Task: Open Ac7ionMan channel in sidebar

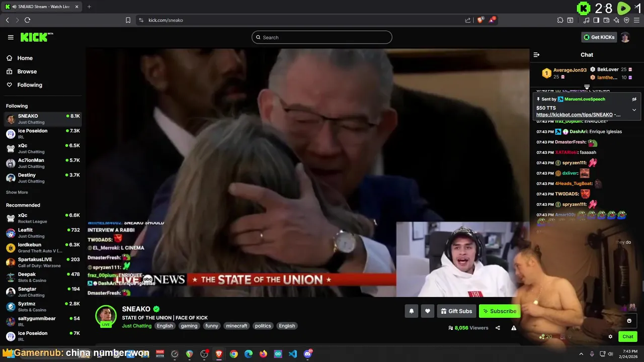Action: (x=43, y=163)
